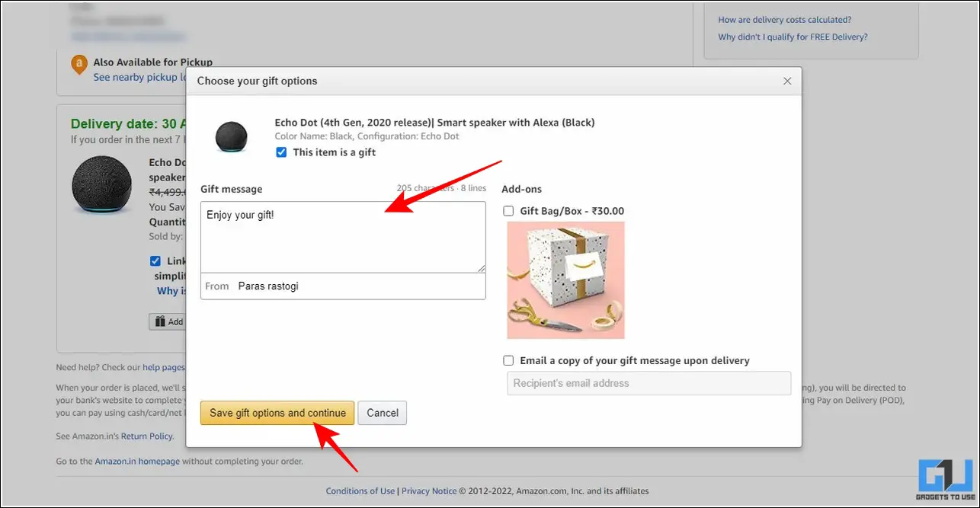This screenshot has width=980, height=508.
Task: Open How are delivery costs calculated link
Action: click(x=785, y=20)
